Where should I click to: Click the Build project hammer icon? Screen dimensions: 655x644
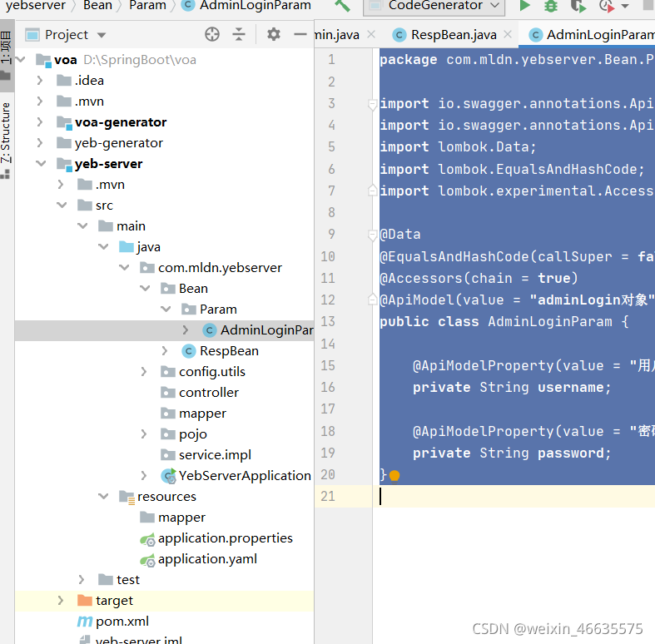click(x=342, y=6)
